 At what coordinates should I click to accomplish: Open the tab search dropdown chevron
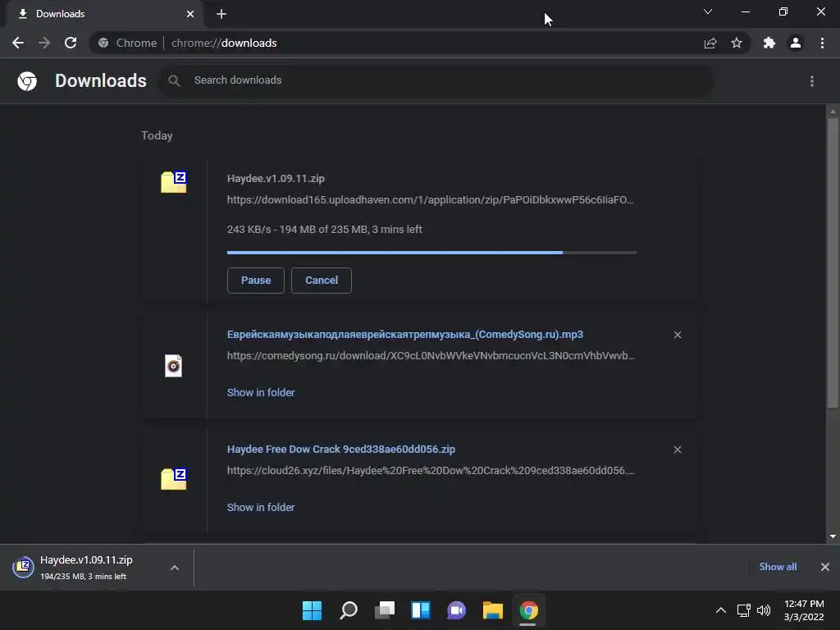[708, 11]
